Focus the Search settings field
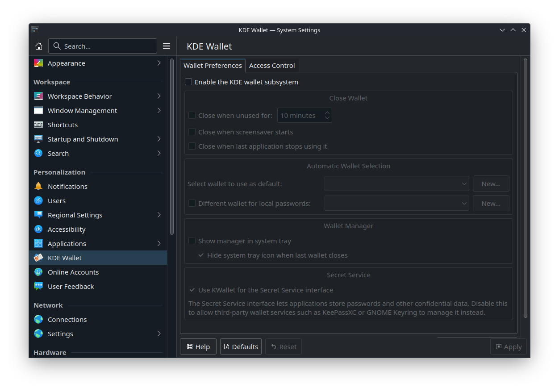This screenshot has height=392, width=559. click(x=103, y=46)
